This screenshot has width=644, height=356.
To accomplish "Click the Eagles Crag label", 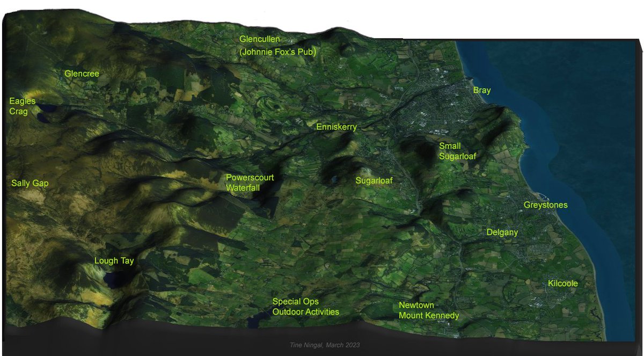I will coord(22,106).
